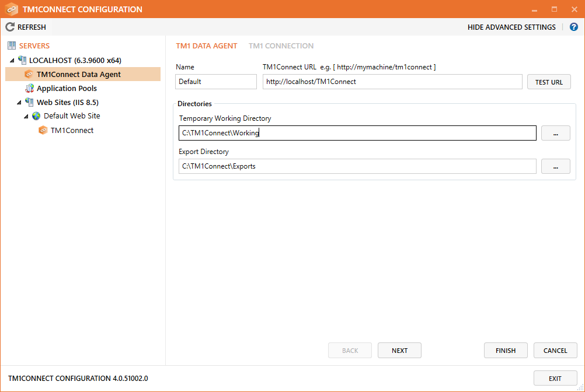
Task: Click the Finish button
Action: 506,350
